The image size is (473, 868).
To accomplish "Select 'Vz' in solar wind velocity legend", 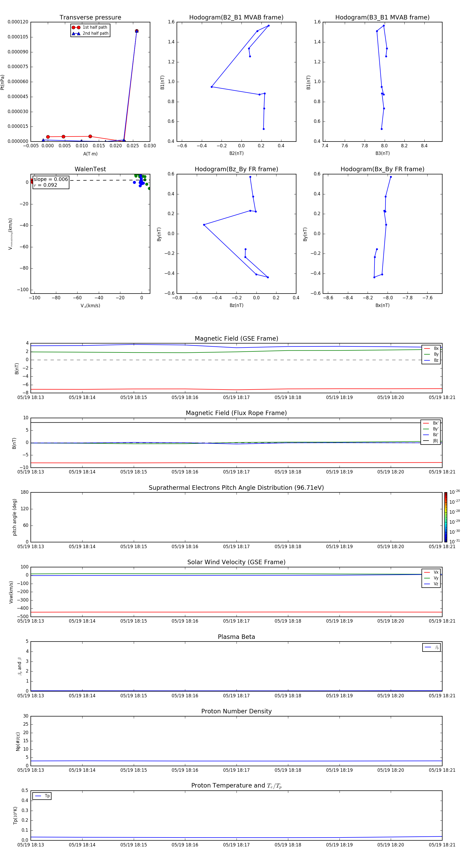I will [x=431, y=584].
